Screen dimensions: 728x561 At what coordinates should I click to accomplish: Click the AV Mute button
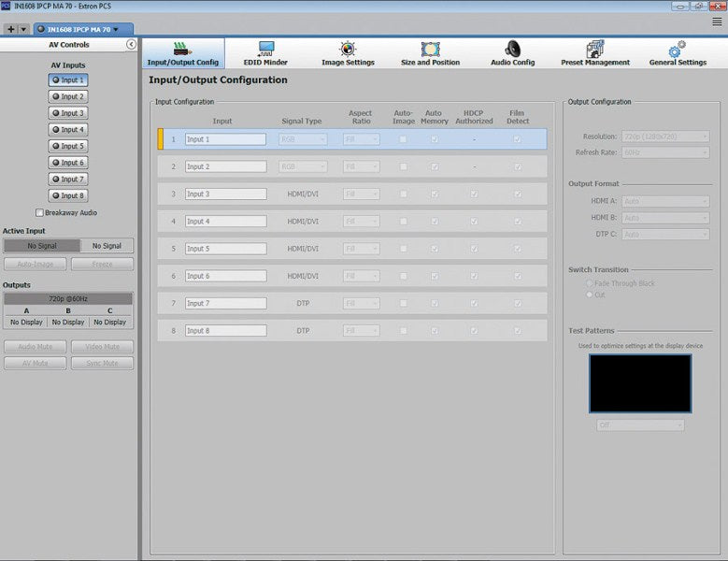click(x=36, y=363)
